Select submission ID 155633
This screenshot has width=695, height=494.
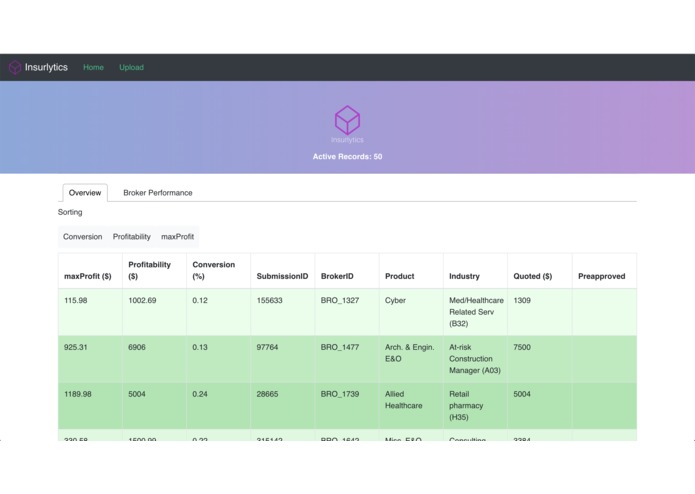click(269, 300)
